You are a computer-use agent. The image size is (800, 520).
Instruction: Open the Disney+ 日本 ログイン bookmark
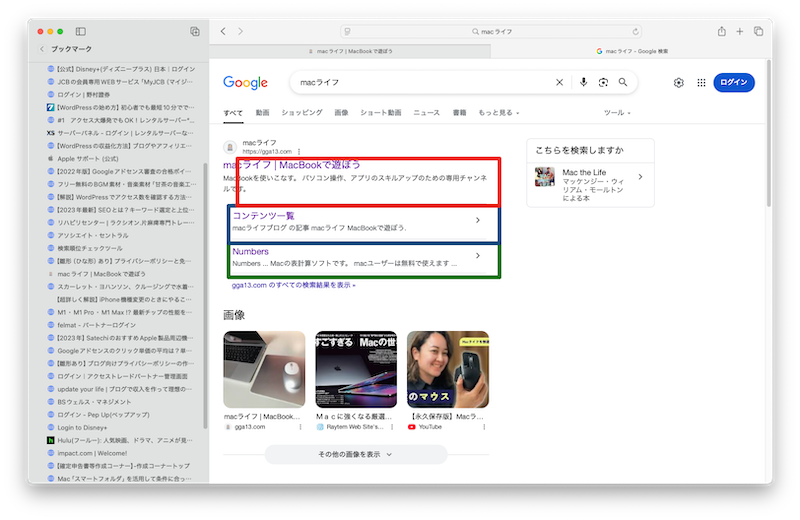point(121,69)
